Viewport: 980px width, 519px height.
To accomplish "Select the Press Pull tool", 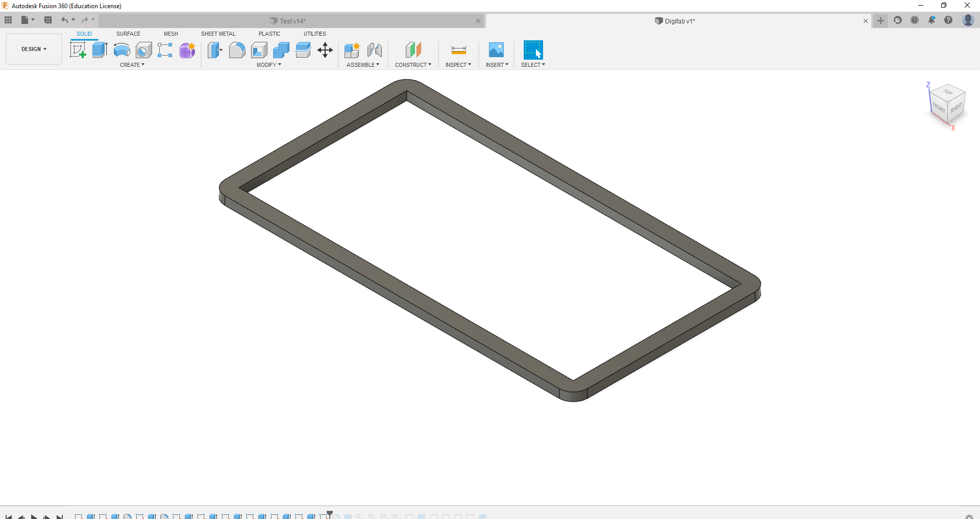I will coord(215,50).
